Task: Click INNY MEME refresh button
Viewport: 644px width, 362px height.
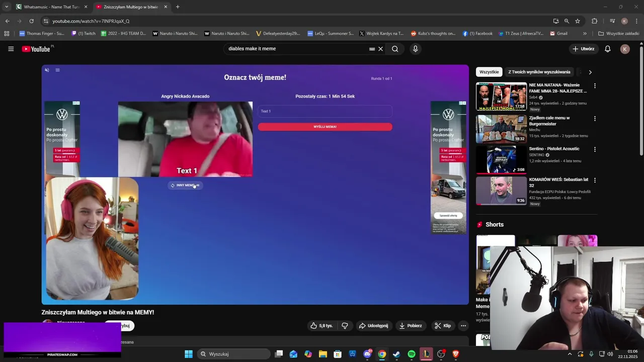Action: click(x=185, y=185)
